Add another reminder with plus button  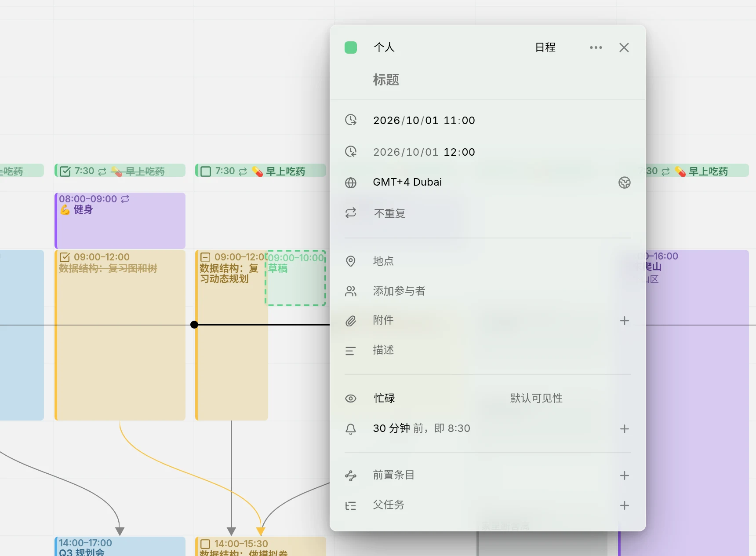(x=625, y=429)
